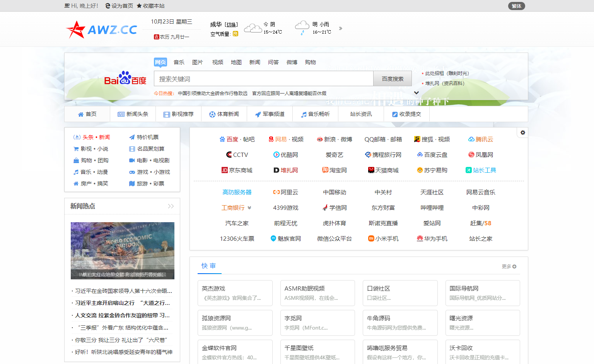This screenshot has width=594, height=364.
Task: Click 华为手机 icon link
Action: tap(420, 238)
